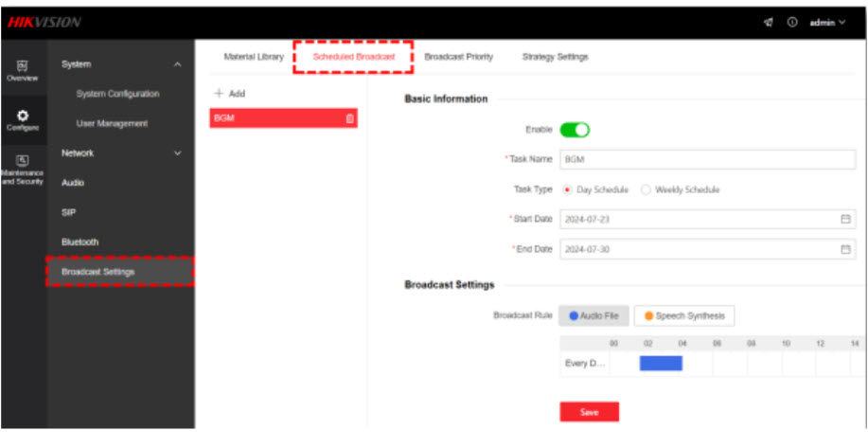Click the blue scheduled block on timeline
Screen dimensions: 868x448
click(x=661, y=364)
